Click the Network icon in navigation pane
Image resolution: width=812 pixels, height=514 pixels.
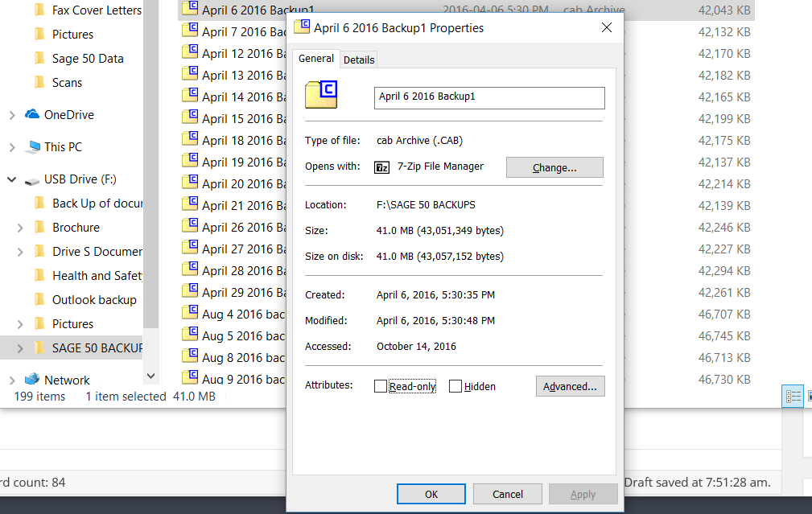pos(32,380)
